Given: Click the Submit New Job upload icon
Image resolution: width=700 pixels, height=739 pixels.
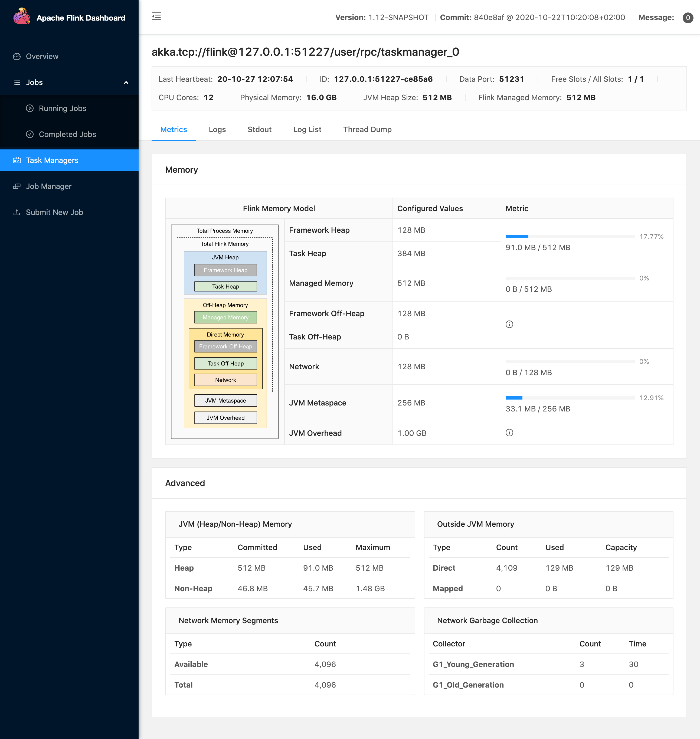Looking at the screenshot, I should 17,212.
